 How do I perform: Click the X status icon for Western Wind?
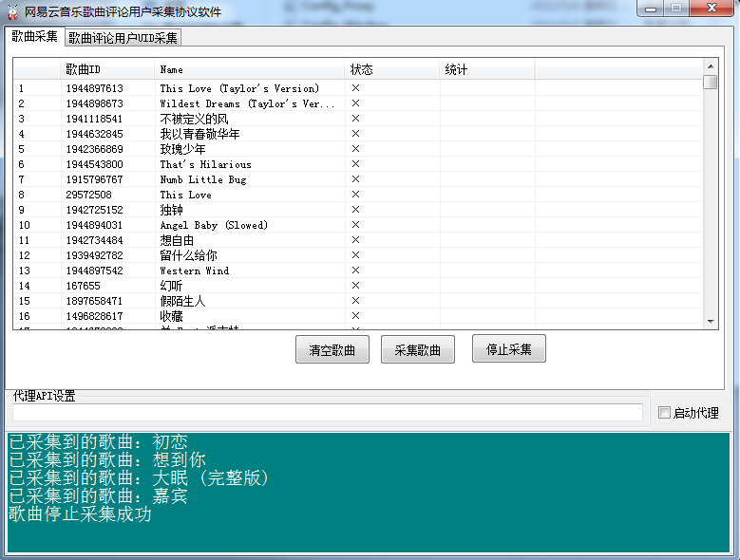click(355, 271)
